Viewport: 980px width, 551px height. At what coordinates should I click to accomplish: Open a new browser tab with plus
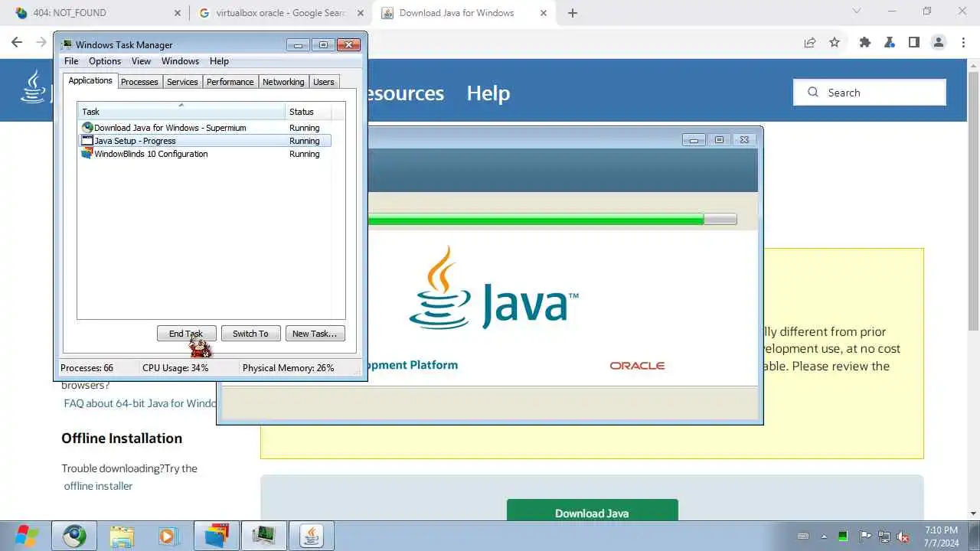(x=573, y=13)
